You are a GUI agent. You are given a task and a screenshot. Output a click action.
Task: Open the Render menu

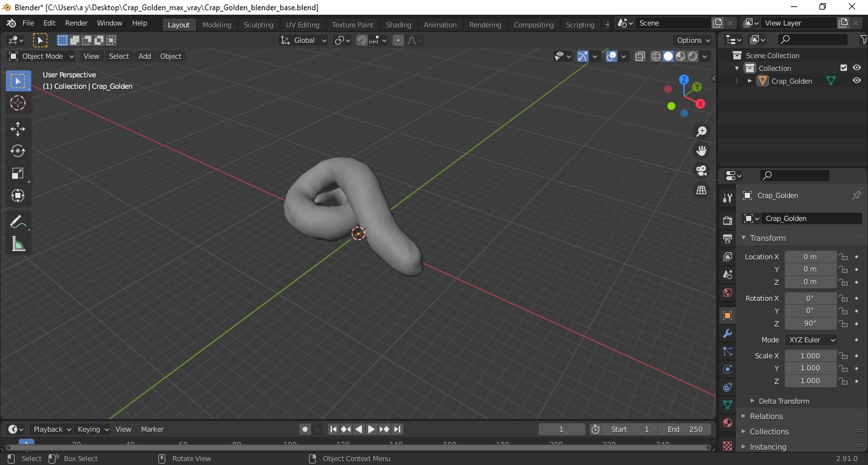pos(77,23)
